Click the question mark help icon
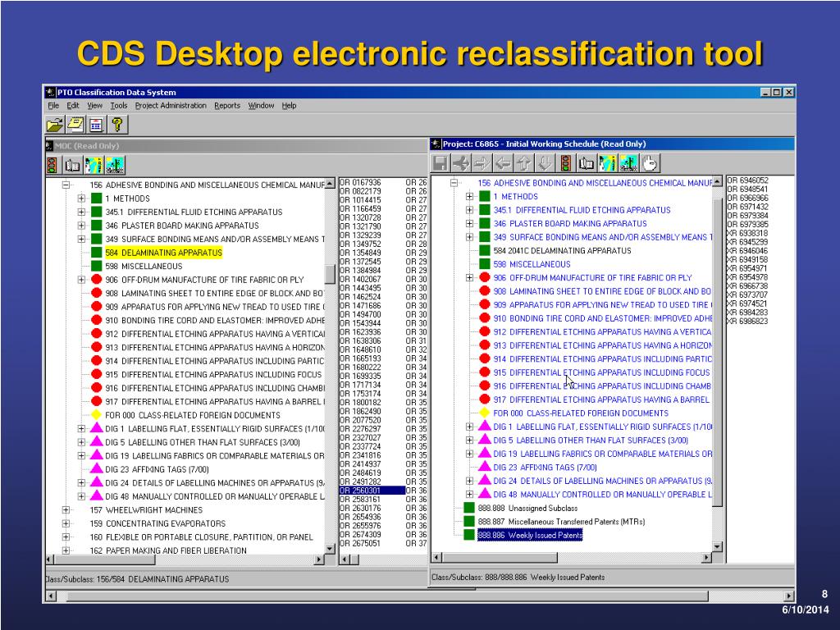Viewport: 840px width, 630px height. 117,125
